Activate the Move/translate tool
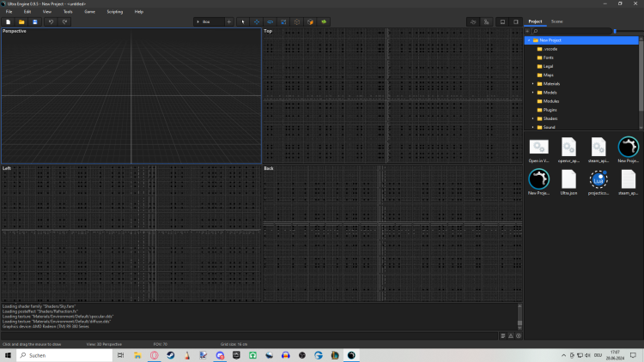The width and height of the screenshot is (644, 362). (257, 21)
